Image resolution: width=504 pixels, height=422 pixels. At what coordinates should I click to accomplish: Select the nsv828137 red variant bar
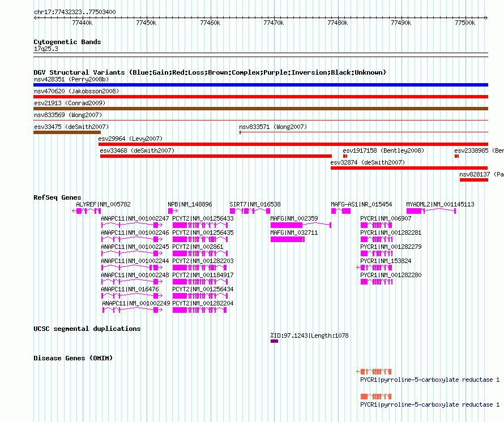474,180
